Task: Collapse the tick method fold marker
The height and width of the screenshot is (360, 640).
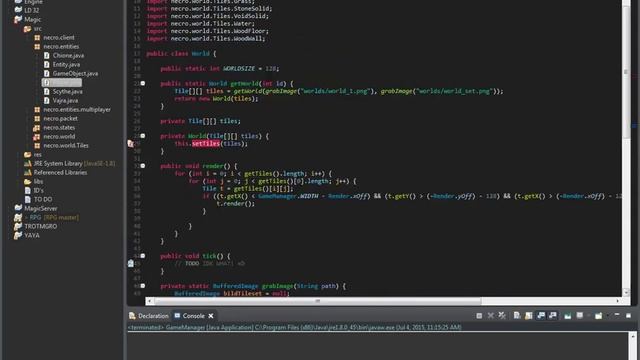Action: tap(142, 256)
